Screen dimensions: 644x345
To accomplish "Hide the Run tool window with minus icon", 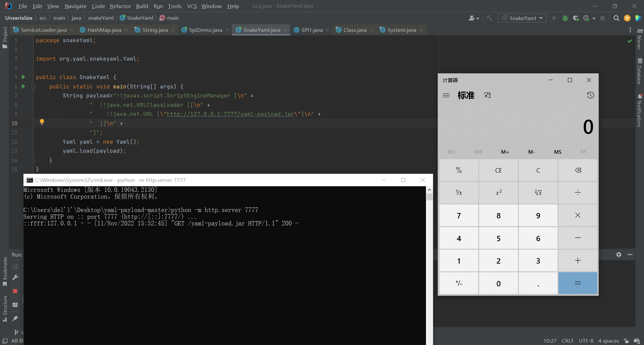I will pyautogui.click(x=630, y=255).
